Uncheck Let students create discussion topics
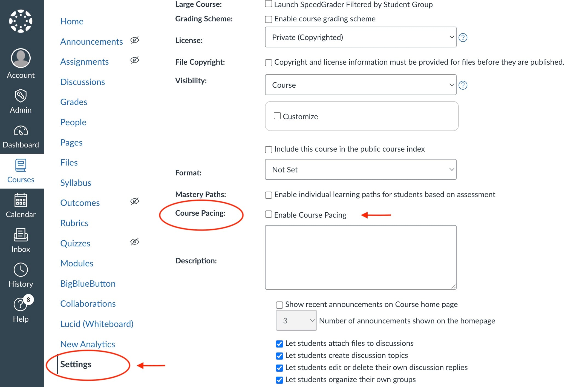The height and width of the screenshot is (387, 588). point(279,356)
